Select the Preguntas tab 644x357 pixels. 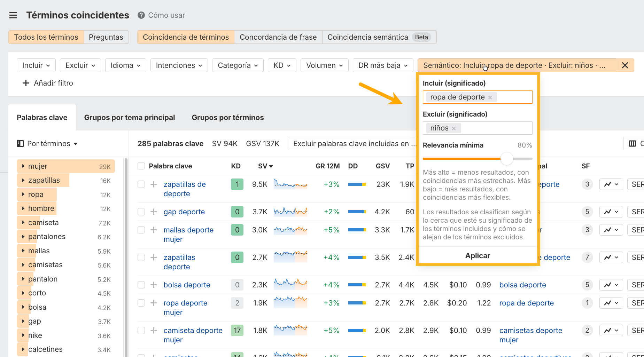click(x=106, y=37)
